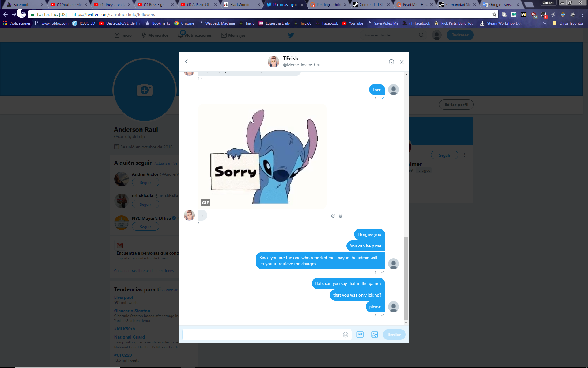Viewport: 588px width, 368px height.
Task: Open Steam Workshop bookmark
Action: pos(500,23)
